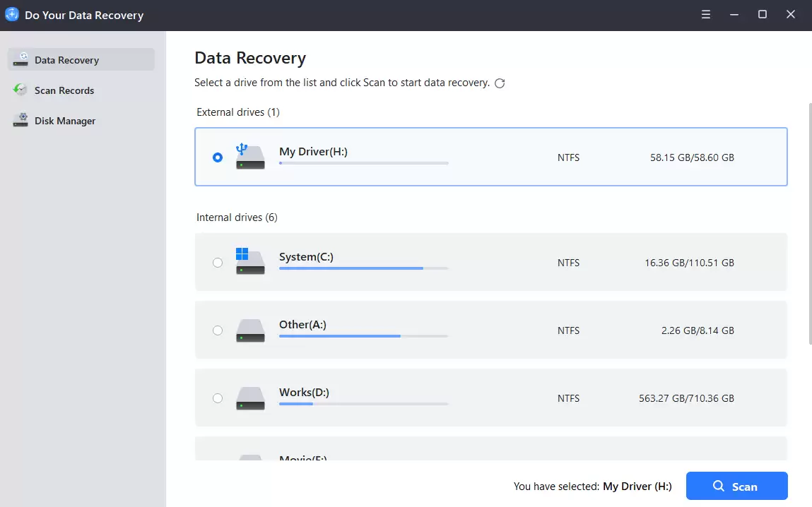Click the Works(D:) usage bar

pyautogui.click(x=363, y=404)
